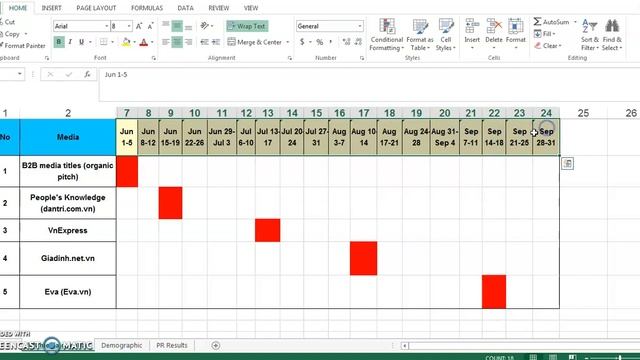Open the General number format dropdown
Image resolution: width=640 pixels, height=360 pixels.
pyautogui.click(x=360, y=26)
